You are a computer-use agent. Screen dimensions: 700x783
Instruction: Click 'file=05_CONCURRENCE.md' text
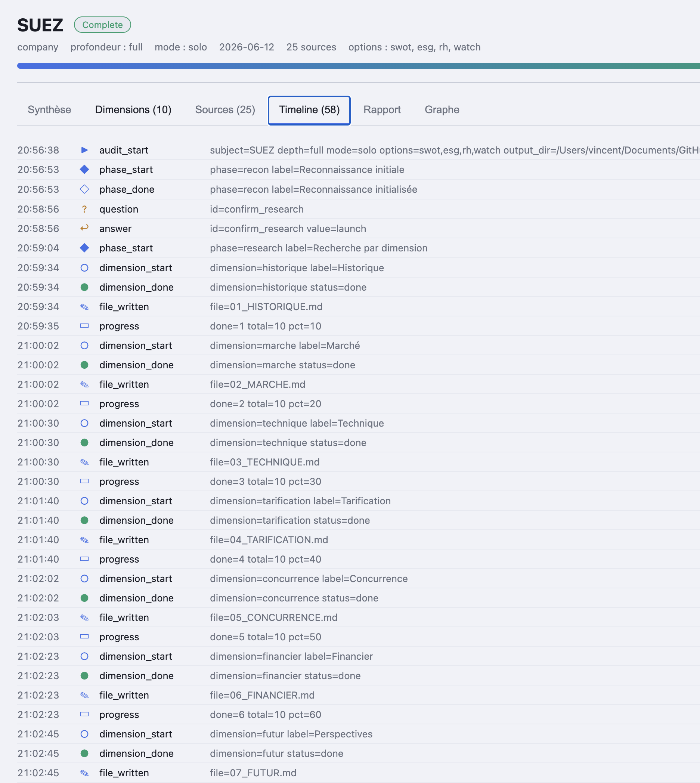[273, 618]
